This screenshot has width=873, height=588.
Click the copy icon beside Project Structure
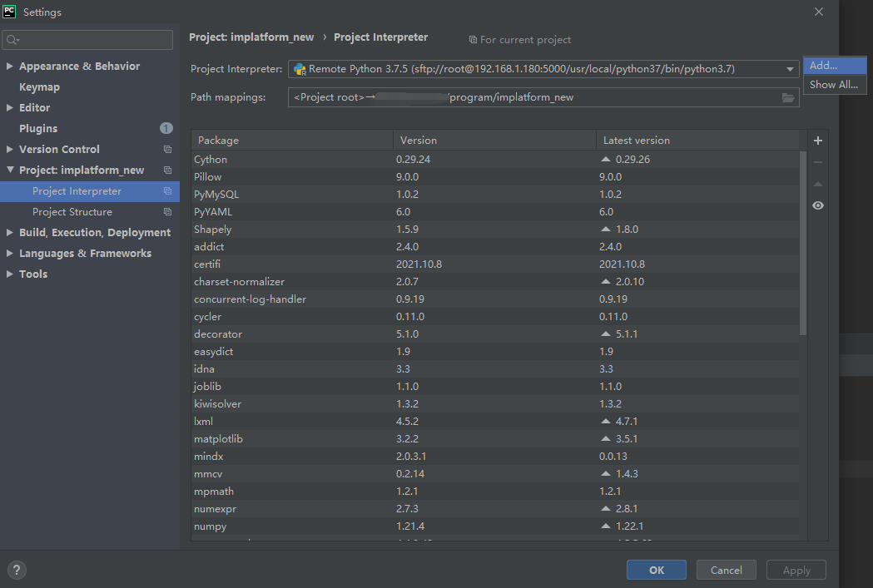point(167,212)
